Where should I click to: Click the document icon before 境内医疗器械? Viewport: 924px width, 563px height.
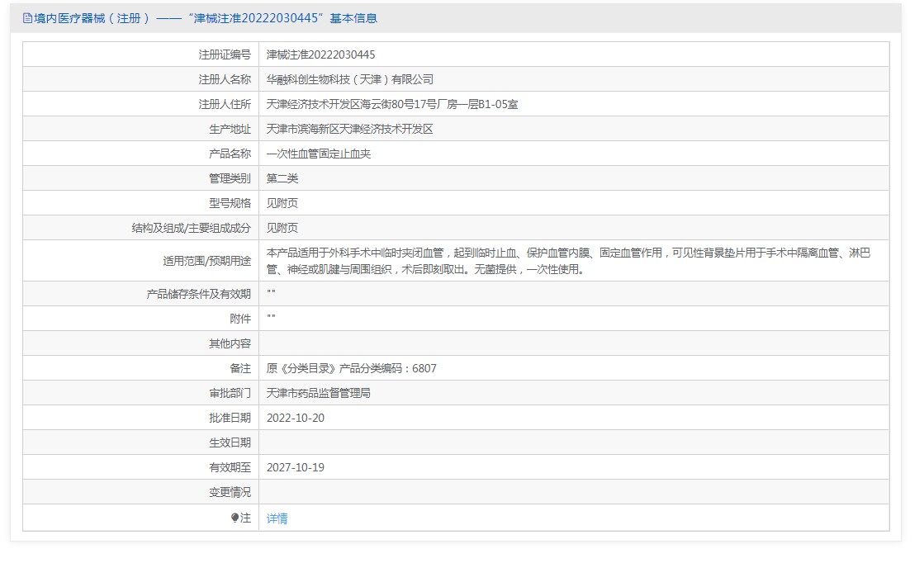pos(27,18)
